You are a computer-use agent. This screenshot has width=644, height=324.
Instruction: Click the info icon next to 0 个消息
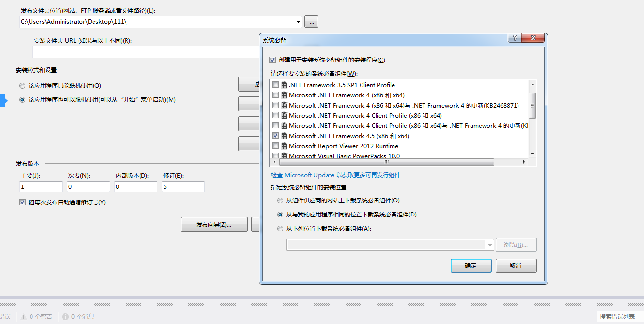pyautogui.click(x=65, y=317)
